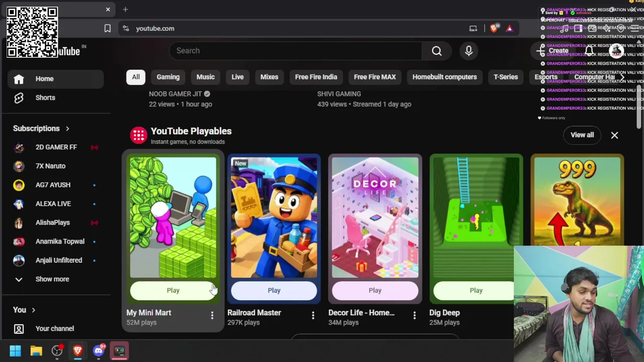The width and height of the screenshot is (644, 362).
Task: Select the Music filter chip
Action: 205,77
